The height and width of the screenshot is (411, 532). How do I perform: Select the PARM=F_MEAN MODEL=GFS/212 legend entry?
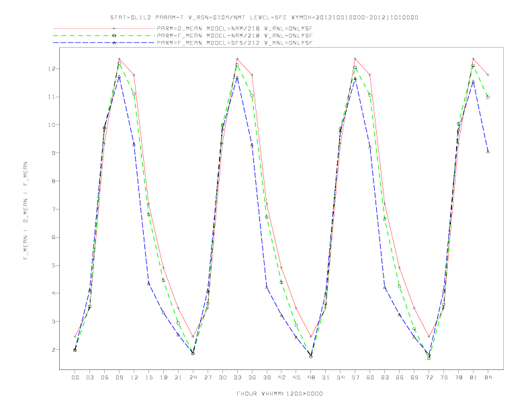pos(235,43)
